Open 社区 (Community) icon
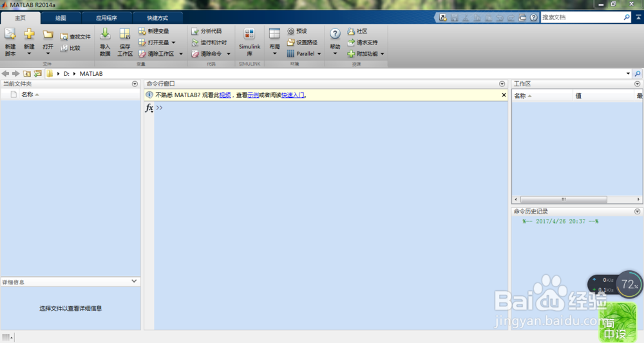The image size is (644, 343). coord(351,31)
